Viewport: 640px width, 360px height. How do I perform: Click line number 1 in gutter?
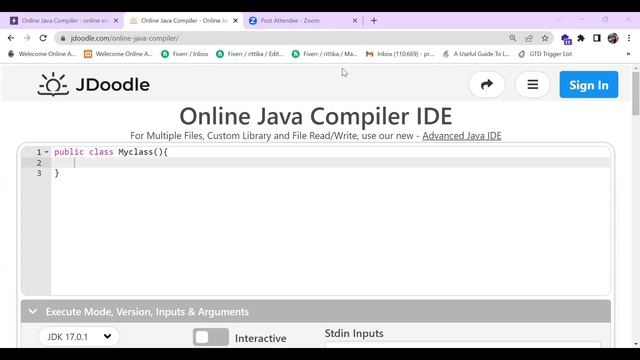point(39,152)
